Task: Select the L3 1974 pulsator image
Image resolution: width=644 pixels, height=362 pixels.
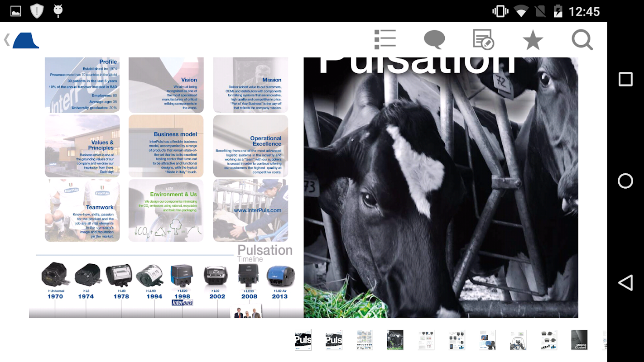Action: [87, 274]
